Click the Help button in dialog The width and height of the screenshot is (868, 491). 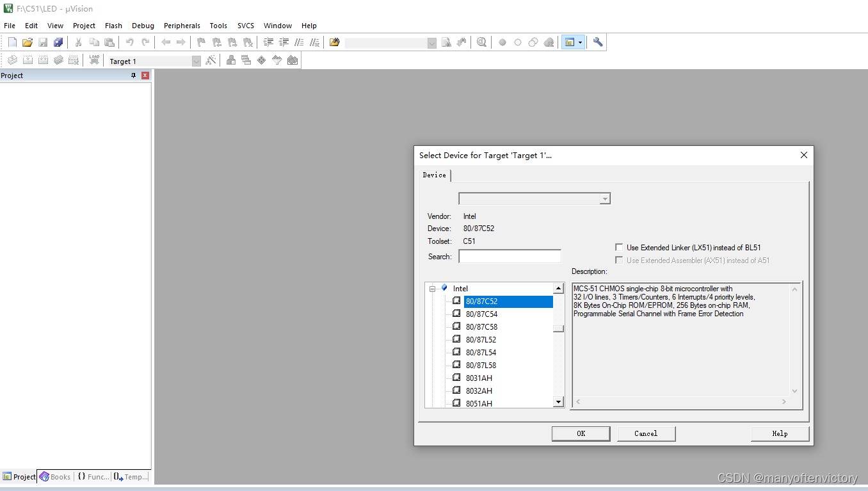click(780, 433)
